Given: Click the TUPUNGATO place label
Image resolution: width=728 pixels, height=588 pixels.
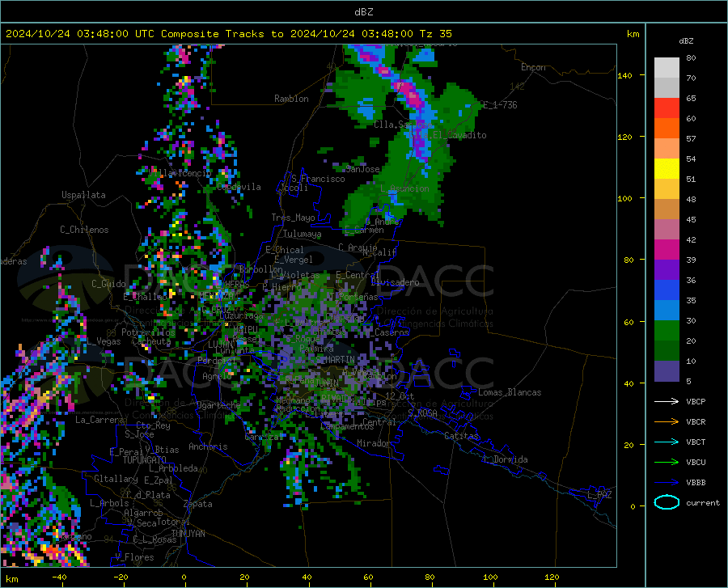Looking at the screenshot, I should tap(145, 460).
